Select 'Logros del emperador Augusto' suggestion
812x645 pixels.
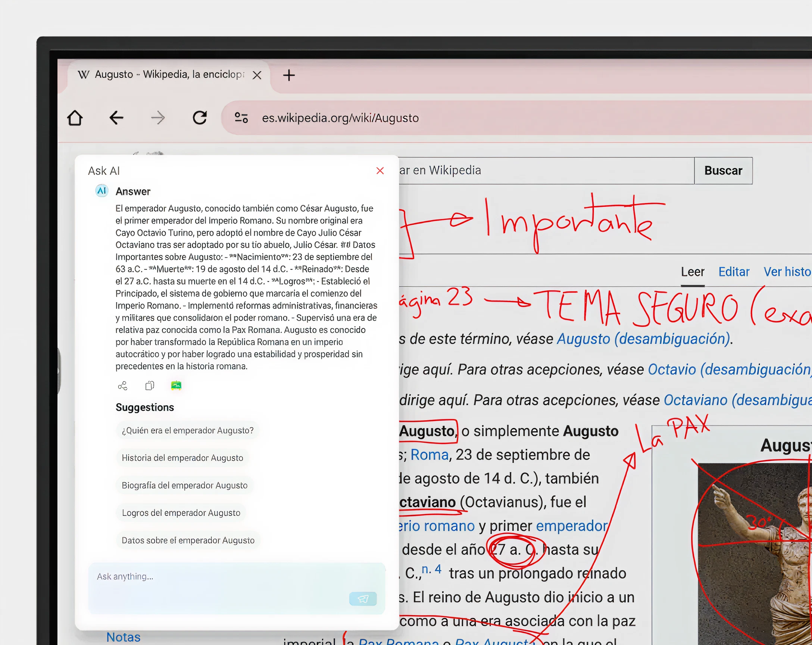(181, 513)
